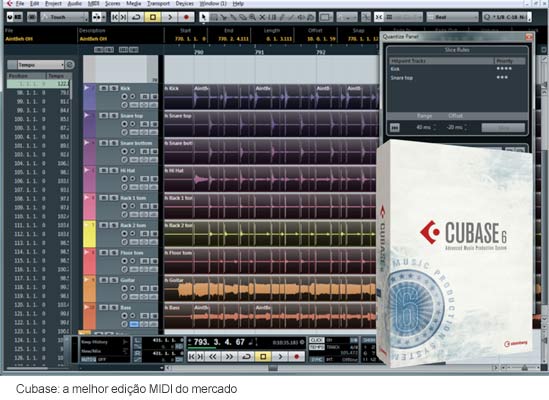This screenshot has width=549, height=400.
Task: Solo the Kick track
Action: tap(114, 88)
